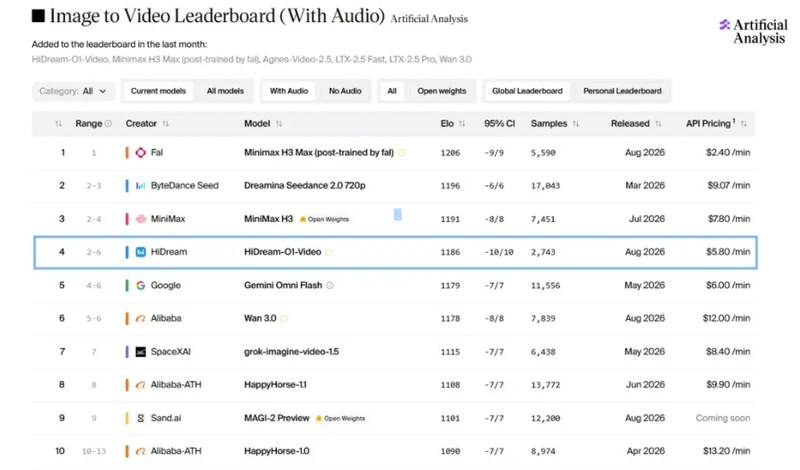This screenshot has height=470, width=800.
Task: Click the Coming soon pricing text
Action: pyautogui.click(x=723, y=418)
